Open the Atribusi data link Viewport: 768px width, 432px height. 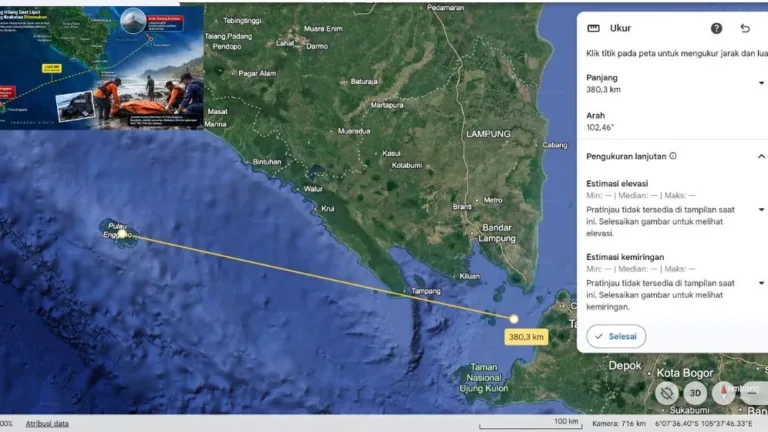point(47,424)
